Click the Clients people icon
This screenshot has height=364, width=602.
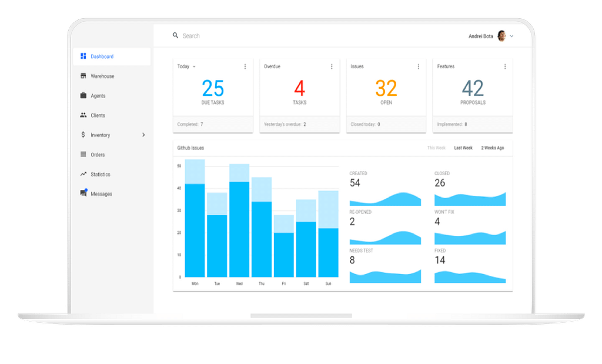click(83, 115)
